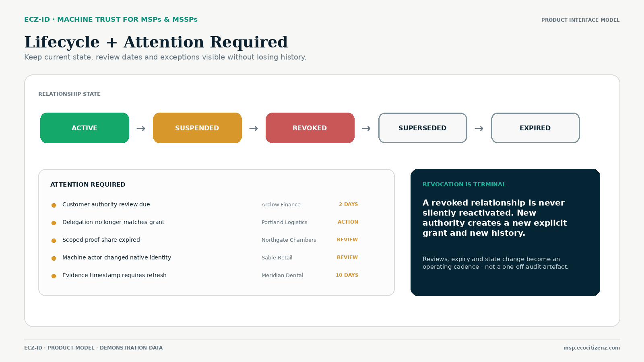The image size is (644, 362).
Task: Open 'Delegation no longer matches grant' item
Action: (x=114, y=222)
